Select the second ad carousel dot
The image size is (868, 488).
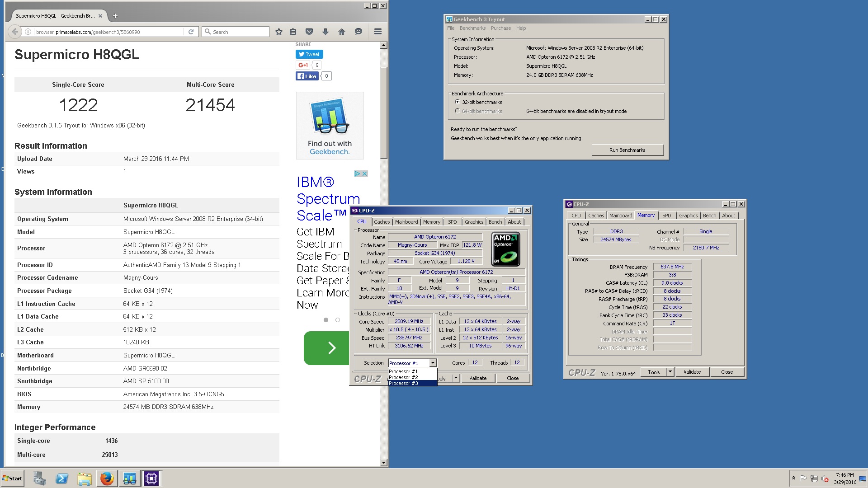coord(338,320)
